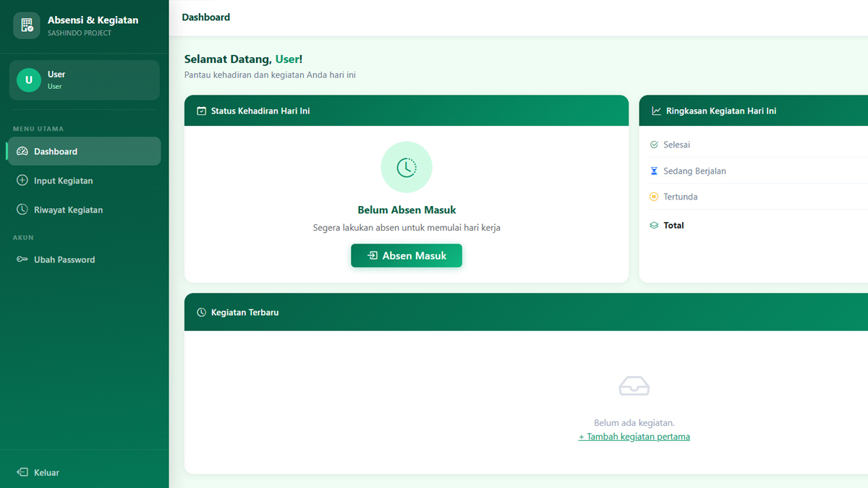Click the calendar-check icon beside Status Kehadiran Hari Ini
The width and height of the screenshot is (868, 488).
click(x=202, y=111)
